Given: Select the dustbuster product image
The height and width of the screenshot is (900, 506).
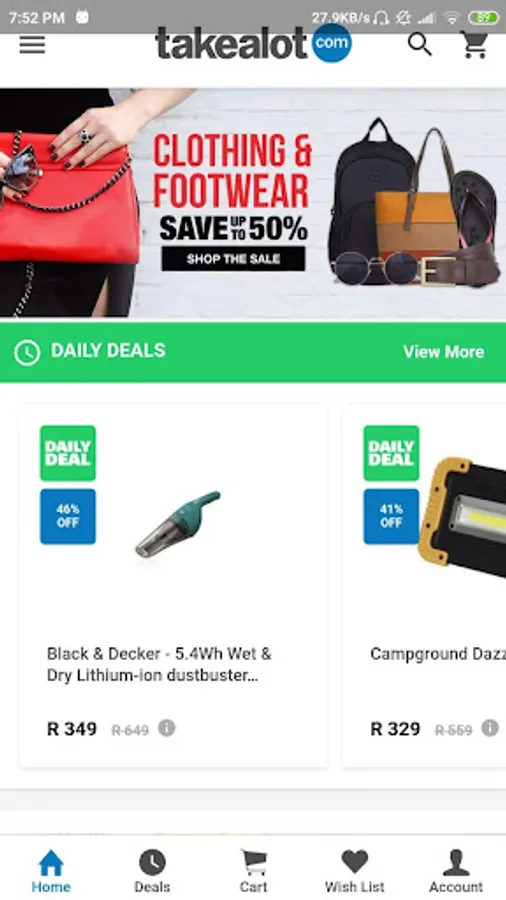Looking at the screenshot, I should pyautogui.click(x=178, y=523).
